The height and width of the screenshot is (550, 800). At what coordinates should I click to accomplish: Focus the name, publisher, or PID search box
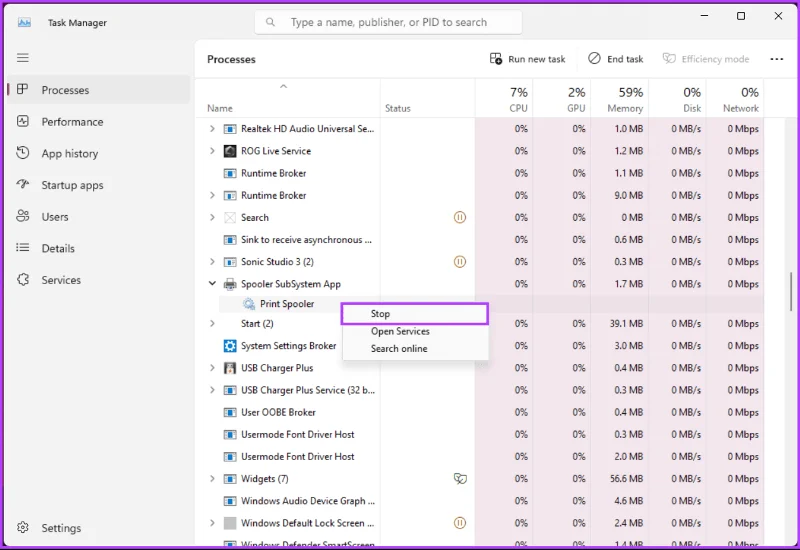(x=388, y=22)
